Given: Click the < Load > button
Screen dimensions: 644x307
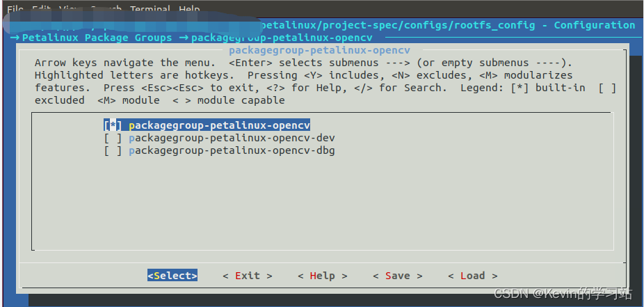Looking at the screenshot, I should (473, 276).
